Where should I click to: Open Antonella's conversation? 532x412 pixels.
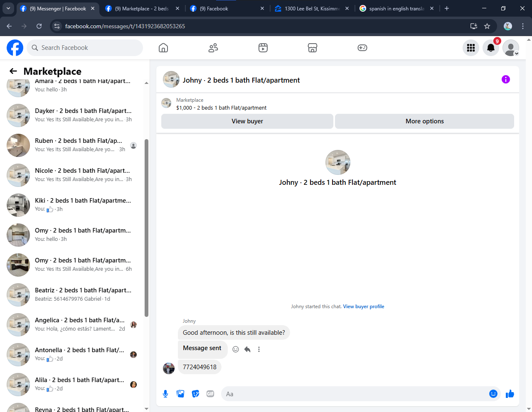point(73,355)
